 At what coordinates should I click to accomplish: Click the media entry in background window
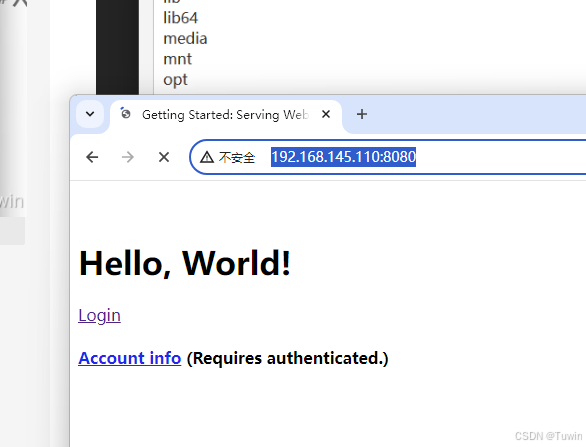pyautogui.click(x=185, y=38)
